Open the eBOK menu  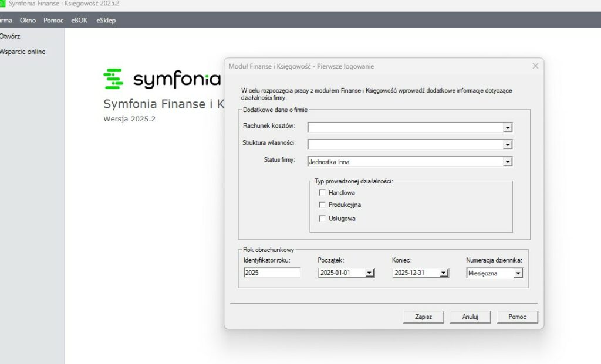click(79, 21)
